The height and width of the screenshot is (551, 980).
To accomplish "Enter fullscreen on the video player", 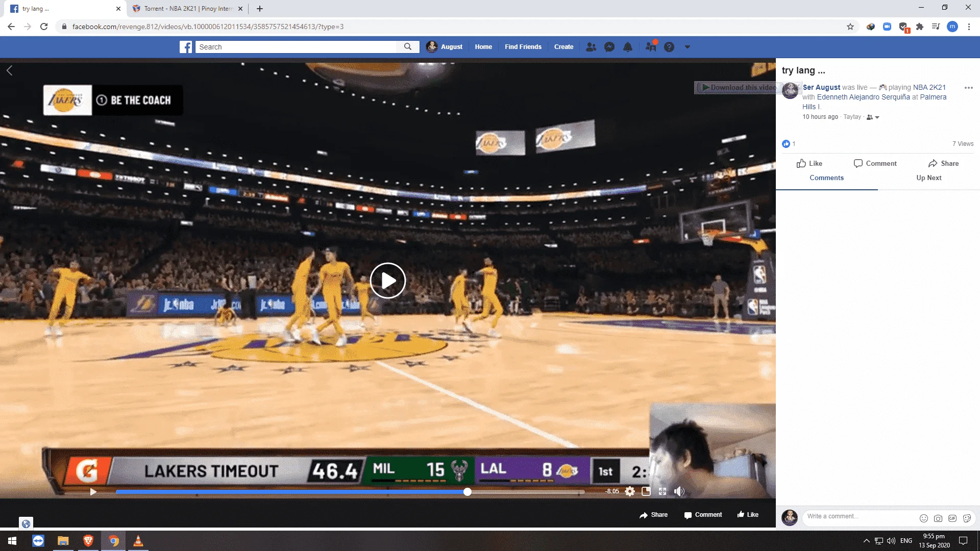I will point(663,491).
